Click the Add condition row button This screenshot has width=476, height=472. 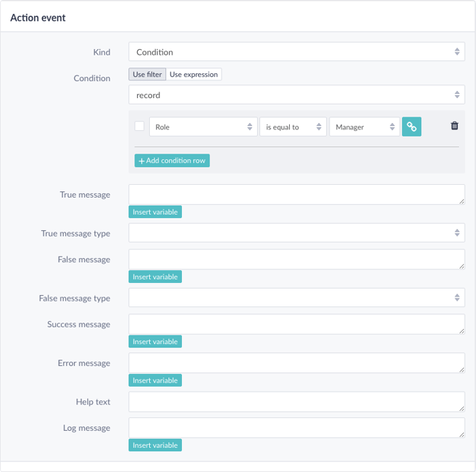pyautogui.click(x=172, y=161)
